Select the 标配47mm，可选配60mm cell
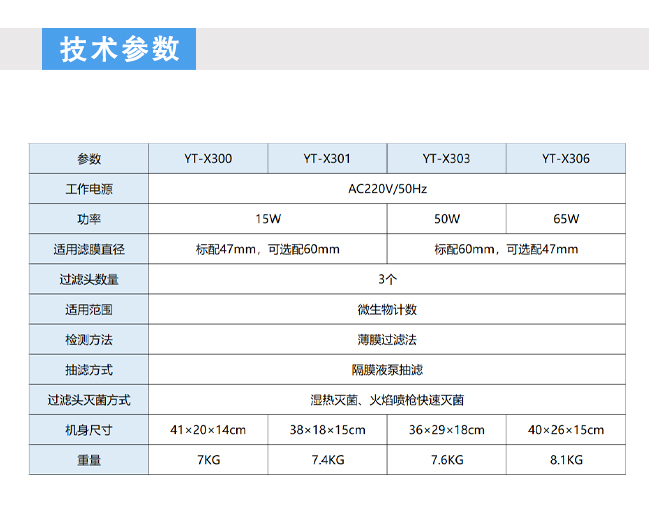This screenshot has height=532, width=650. click(x=267, y=249)
